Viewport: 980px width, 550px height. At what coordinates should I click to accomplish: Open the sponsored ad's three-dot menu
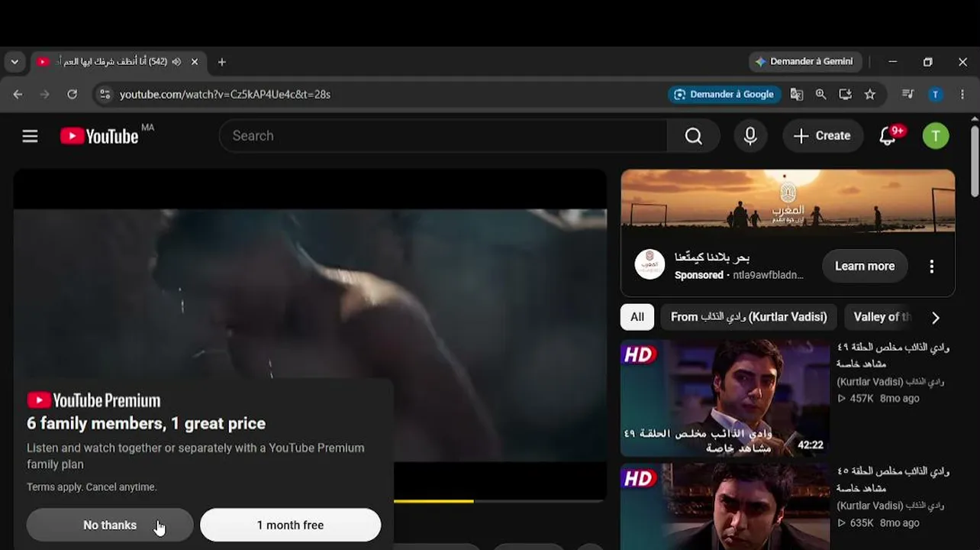click(x=931, y=266)
